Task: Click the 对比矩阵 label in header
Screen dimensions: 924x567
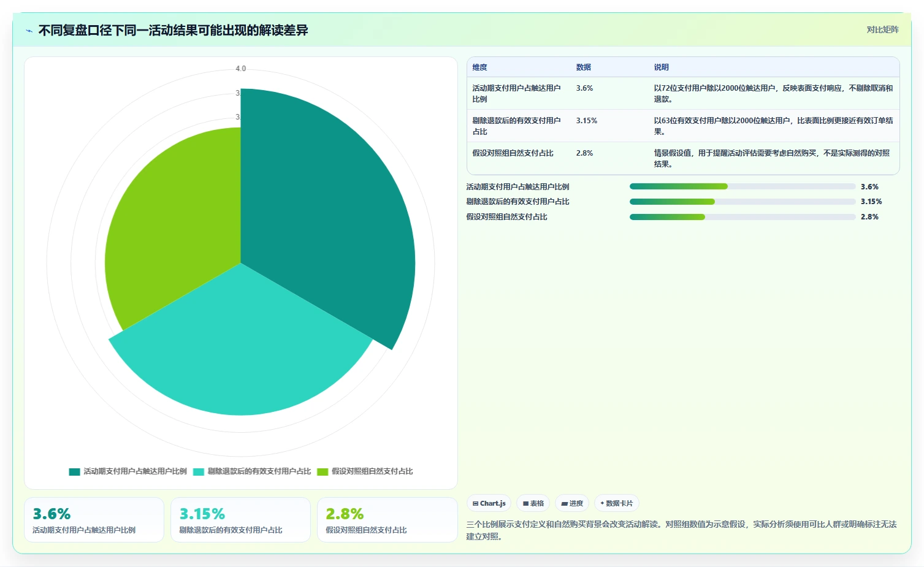Action: pos(882,29)
